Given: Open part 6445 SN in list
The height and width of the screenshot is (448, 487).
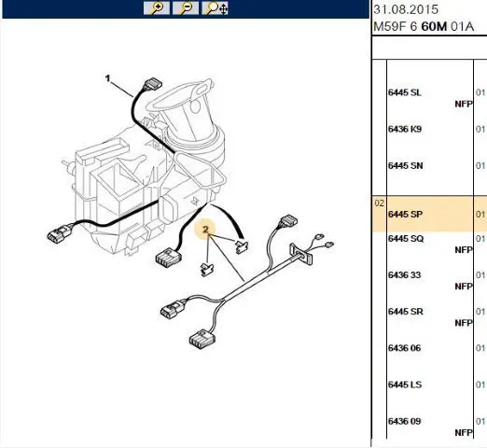Looking at the screenshot, I should (x=405, y=165).
